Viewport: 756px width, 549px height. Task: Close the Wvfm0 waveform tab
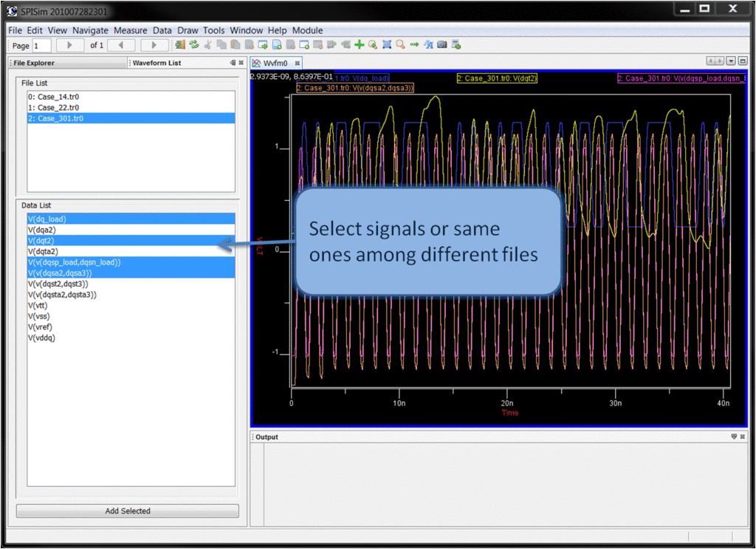pyautogui.click(x=298, y=64)
